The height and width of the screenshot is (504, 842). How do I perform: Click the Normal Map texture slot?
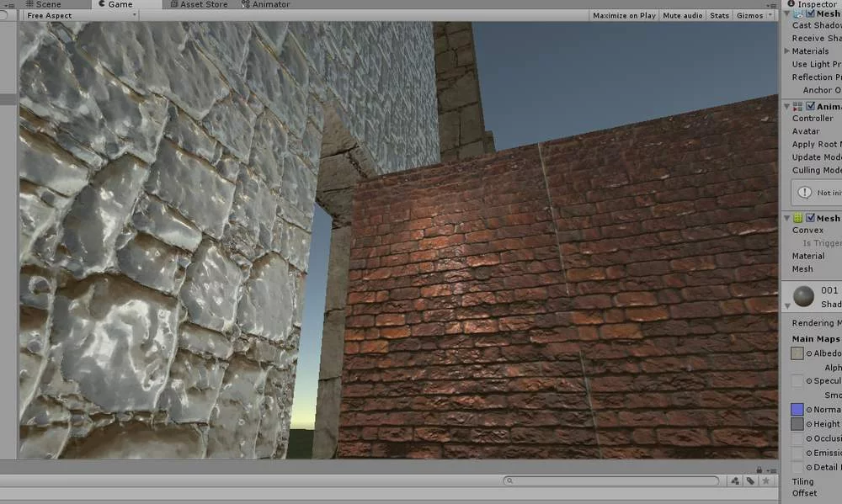tap(797, 410)
